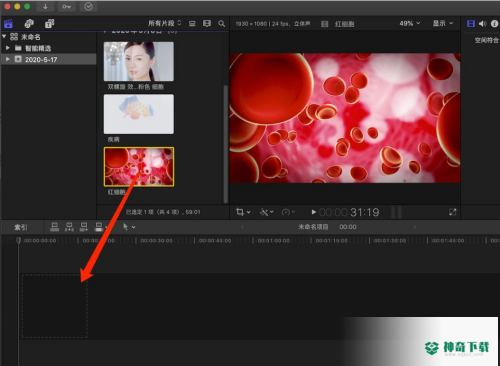Open the keyword editor key icon

click(x=66, y=7)
